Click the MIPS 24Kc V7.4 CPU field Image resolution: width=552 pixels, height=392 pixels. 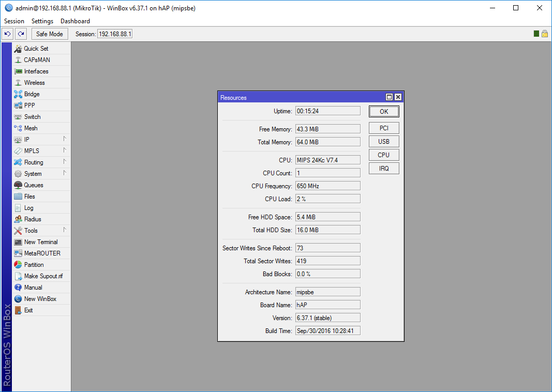click(328, 160)
